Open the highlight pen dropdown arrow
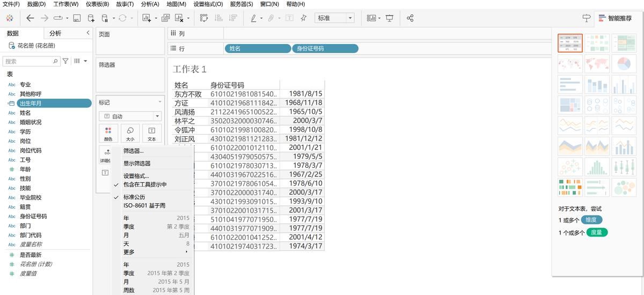The width and height of the screenshot is (644, 295). (261, 19)
